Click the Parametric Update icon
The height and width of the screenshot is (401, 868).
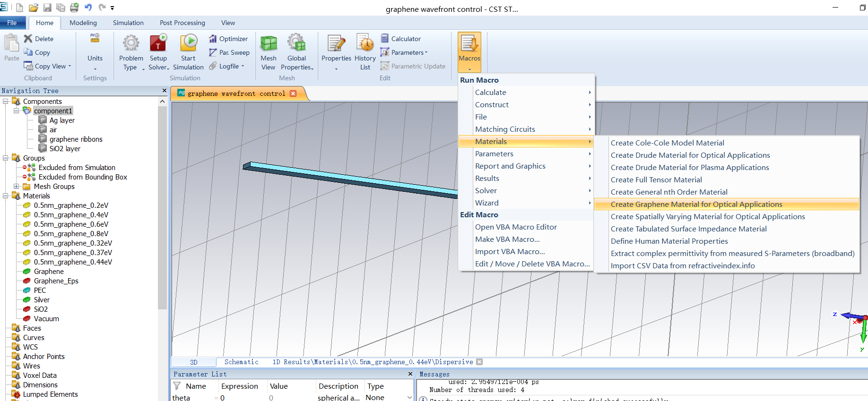(x=385, y=66)
